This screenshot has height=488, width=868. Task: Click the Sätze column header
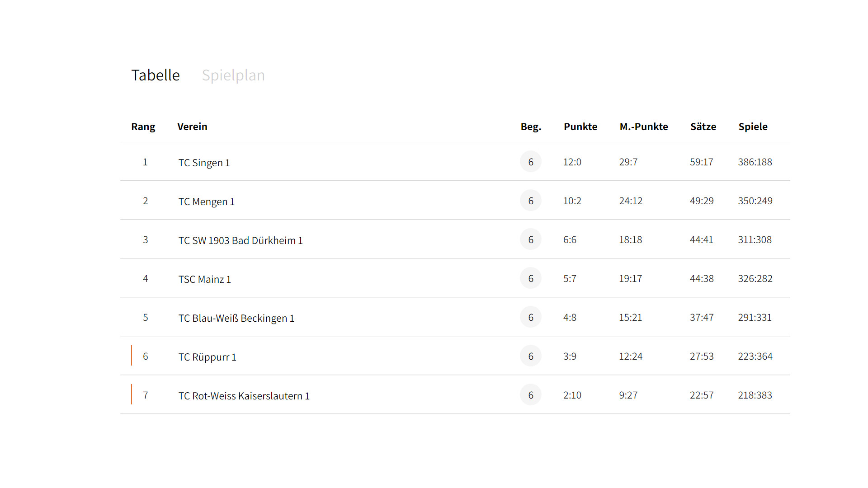(703, 127)
